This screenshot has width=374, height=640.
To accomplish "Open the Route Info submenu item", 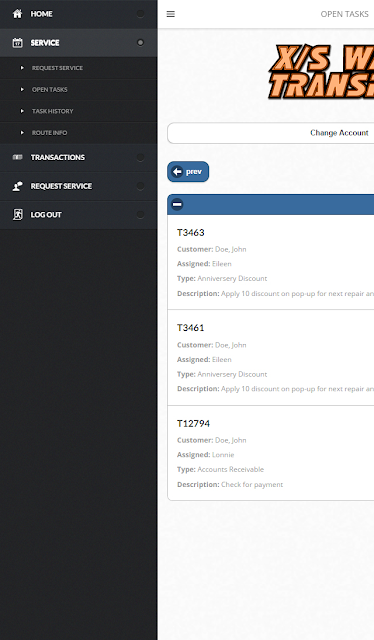I will [78, 133].
